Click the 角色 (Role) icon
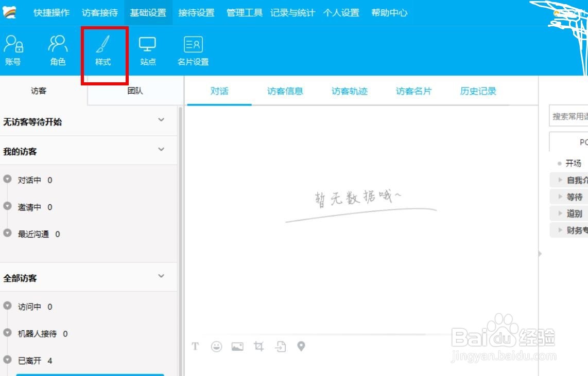 coord(57,50)
